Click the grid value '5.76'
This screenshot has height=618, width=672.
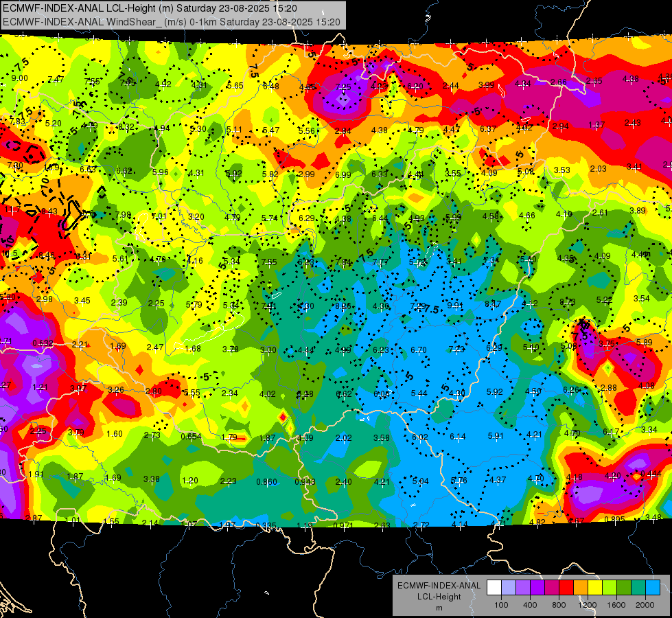(459, 481)
